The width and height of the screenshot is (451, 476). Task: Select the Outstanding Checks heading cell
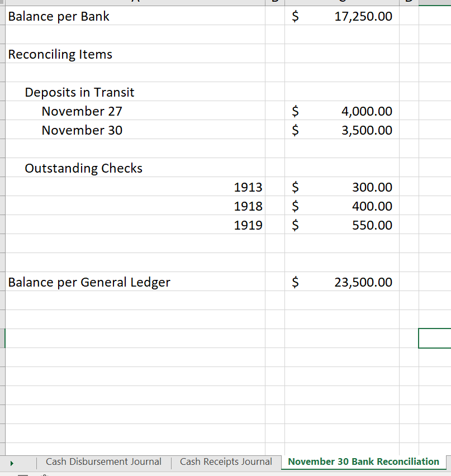[135, 168]
